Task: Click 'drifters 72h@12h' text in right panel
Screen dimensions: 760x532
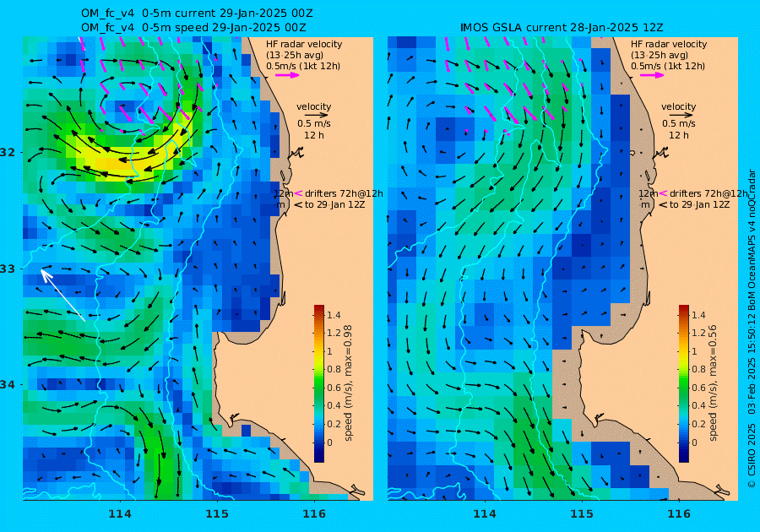Action: point(708,193)
